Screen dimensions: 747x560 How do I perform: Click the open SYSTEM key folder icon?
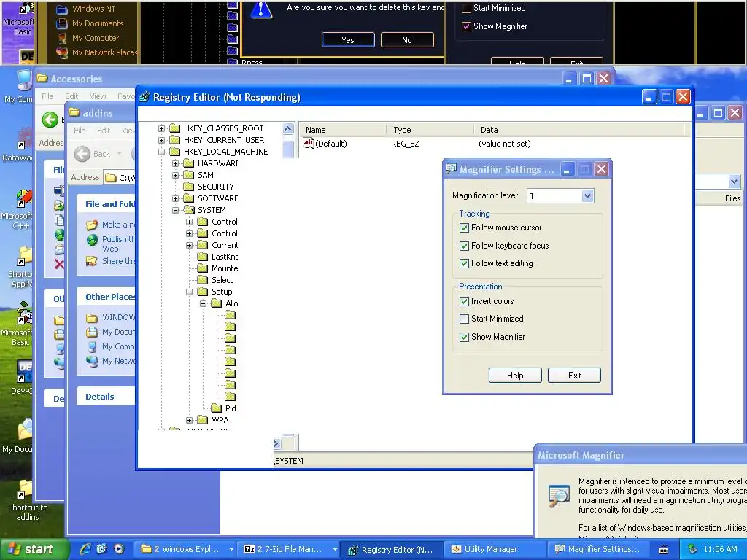pos(189,210)
